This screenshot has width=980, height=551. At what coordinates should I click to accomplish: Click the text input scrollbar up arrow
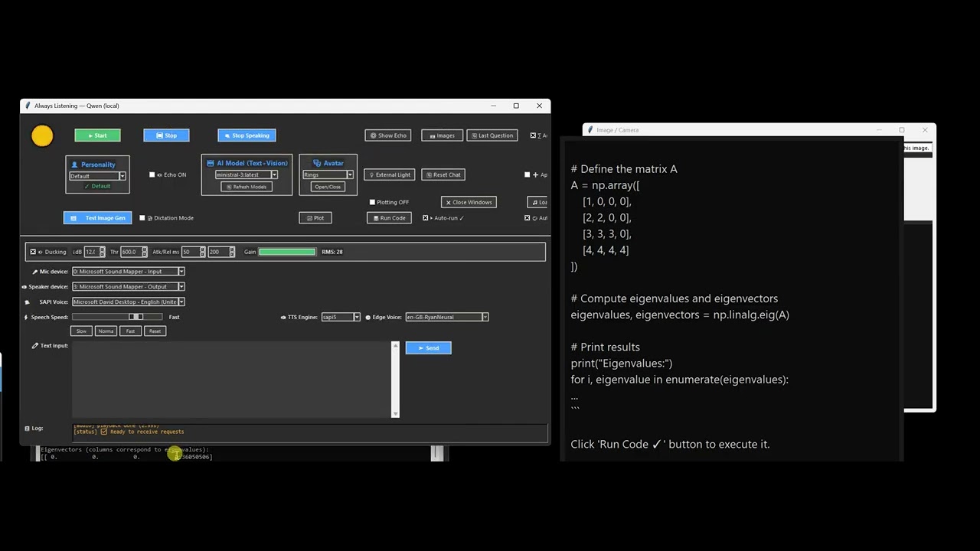395,345
